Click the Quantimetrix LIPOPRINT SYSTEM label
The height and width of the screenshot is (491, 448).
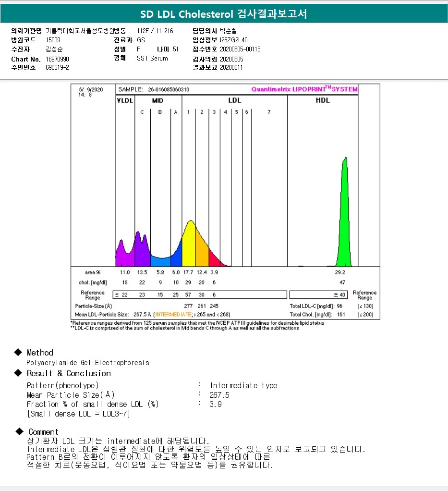coord(304,89)
